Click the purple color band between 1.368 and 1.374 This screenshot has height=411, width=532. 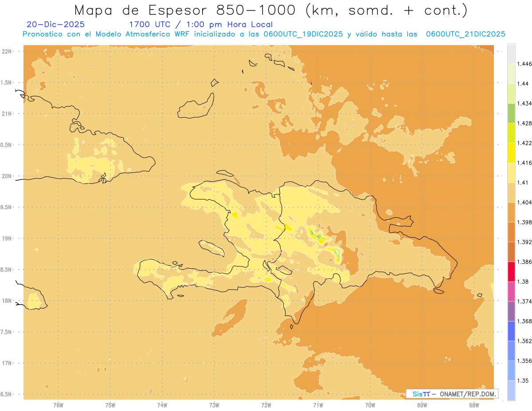tap(511, 311)
